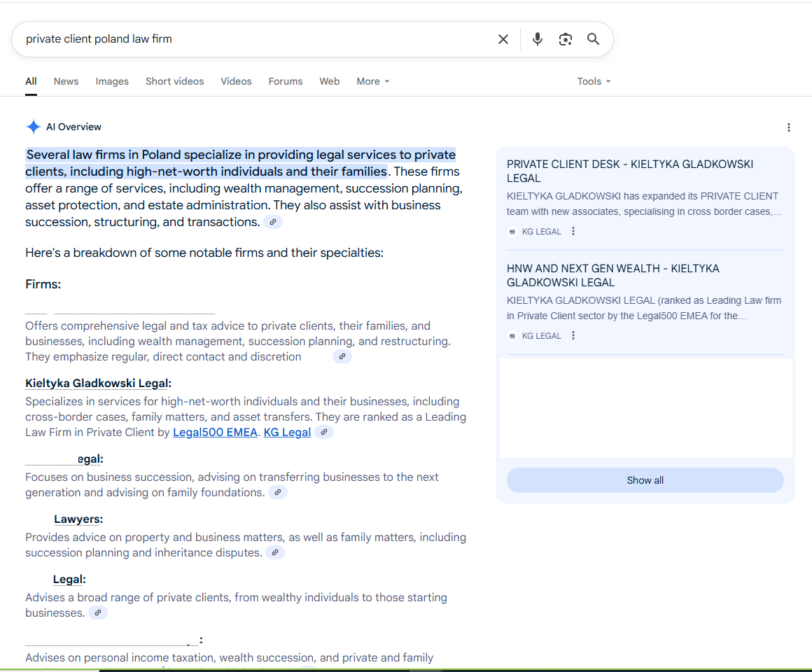Start voice search with the microphone icon
This screenshot has height=672, width=812.
(537, 39)
